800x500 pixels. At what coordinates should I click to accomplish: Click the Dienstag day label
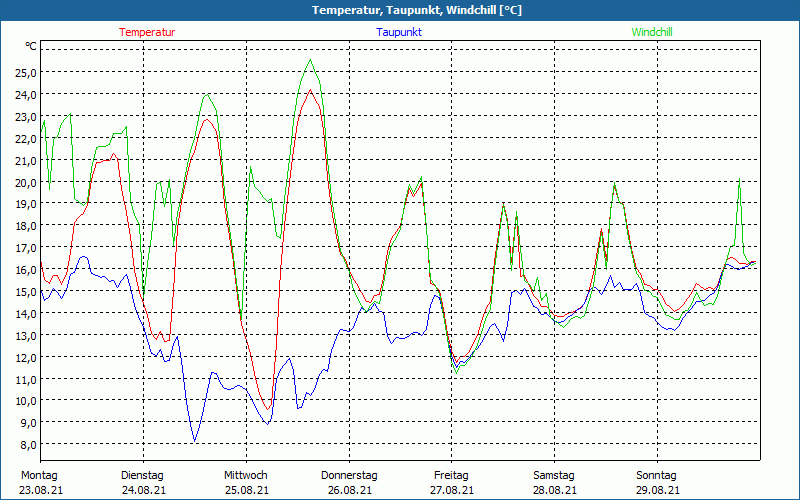click(142, 476)
